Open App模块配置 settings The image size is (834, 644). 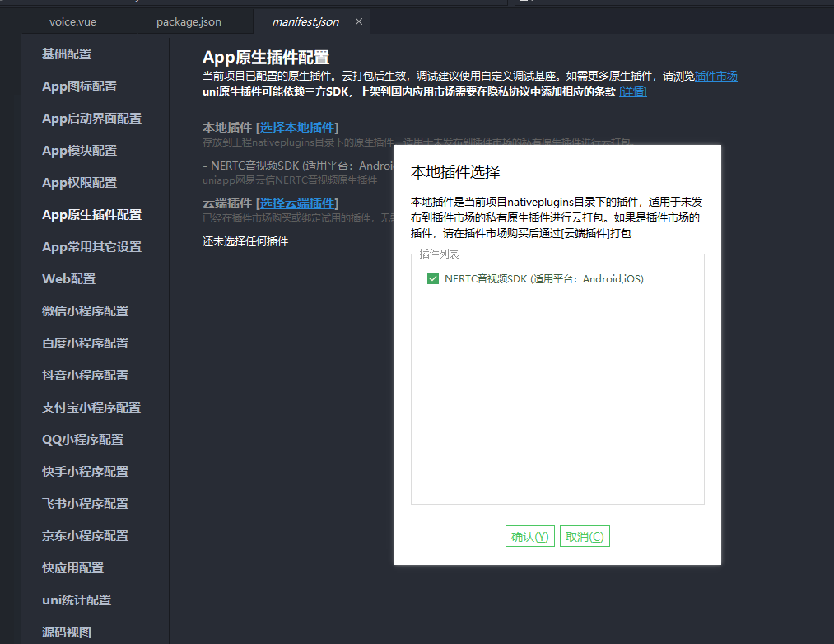pos(79,151)
